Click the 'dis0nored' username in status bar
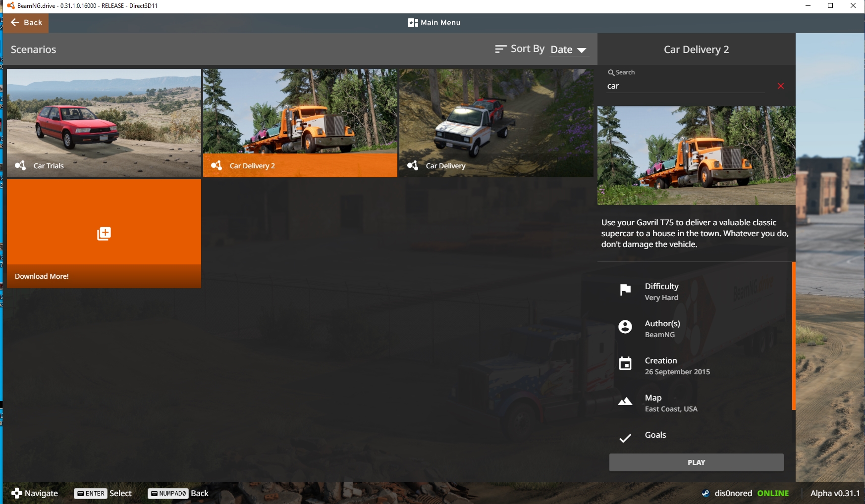Viewport: 865px width, 504px height. (733, 493)
